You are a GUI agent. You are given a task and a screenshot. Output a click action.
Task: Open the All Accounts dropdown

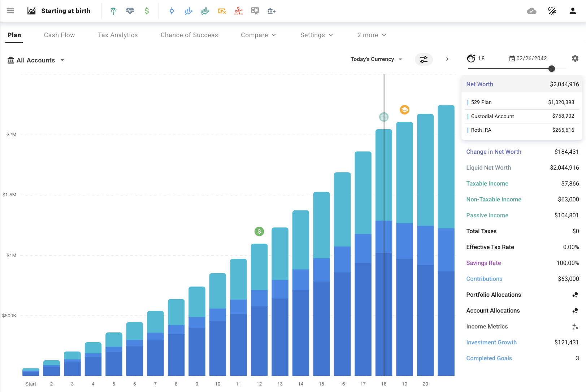[x=36, y=60]
